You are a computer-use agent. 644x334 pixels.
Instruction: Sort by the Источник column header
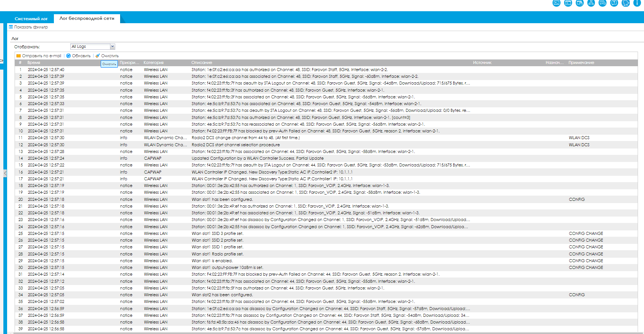tap(482, 62)
